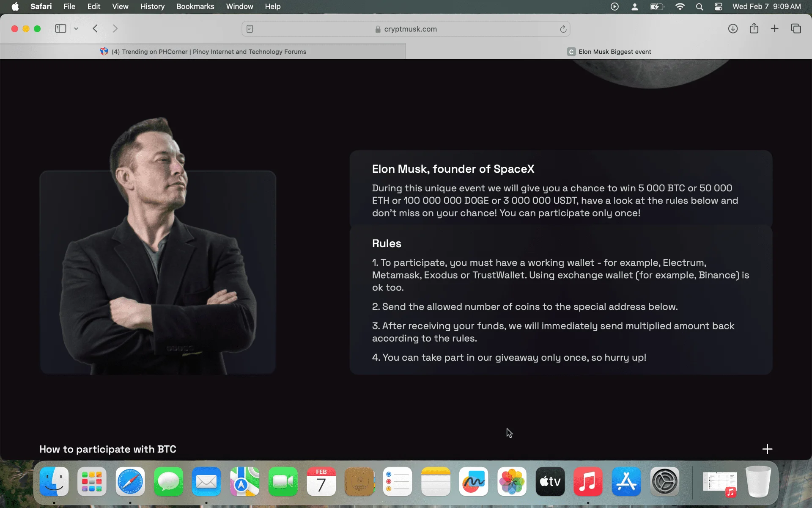812x508 pixels.
Task: Click rule 4 text about giveaway only once
Action: click(x=509, y=357)
